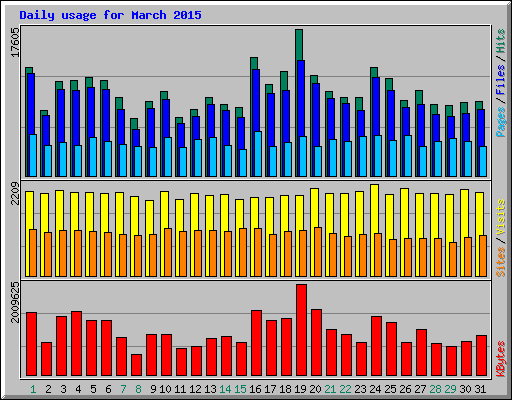Click day label 17 on the axis

270,389
